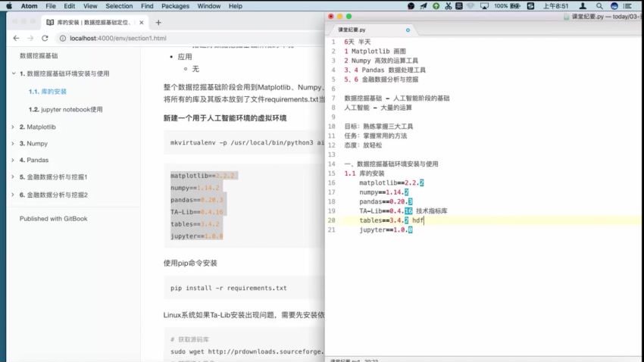Viewport: 644px width, 362px height.
Task: Open the 4. Pandas chapter link
Action: tap(34, 160)
